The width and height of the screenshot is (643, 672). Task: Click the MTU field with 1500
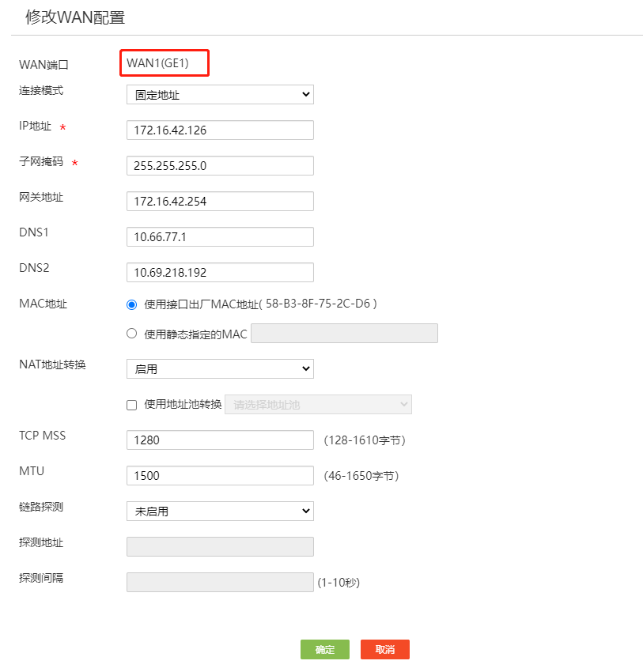pos(220,475)
